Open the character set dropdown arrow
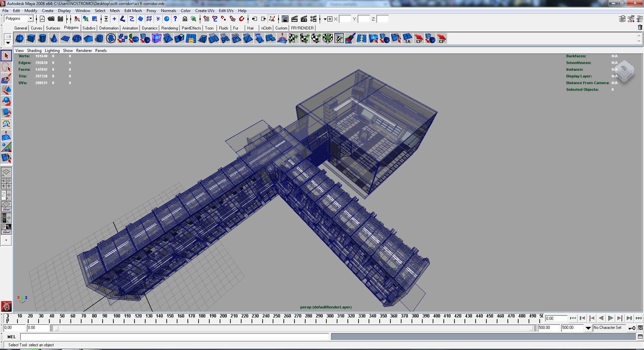This screenshot has width=644, height=350. tap(588, 328)
